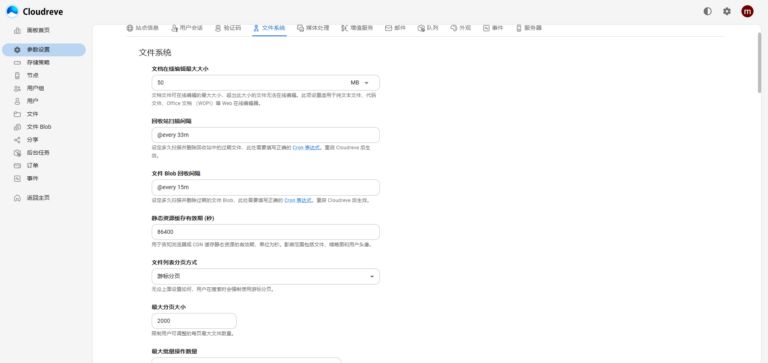Select 参数设置 gear icon in sidebar
Image resolution: width=768 pixels, height=363 pixels.
coord(18,50)
